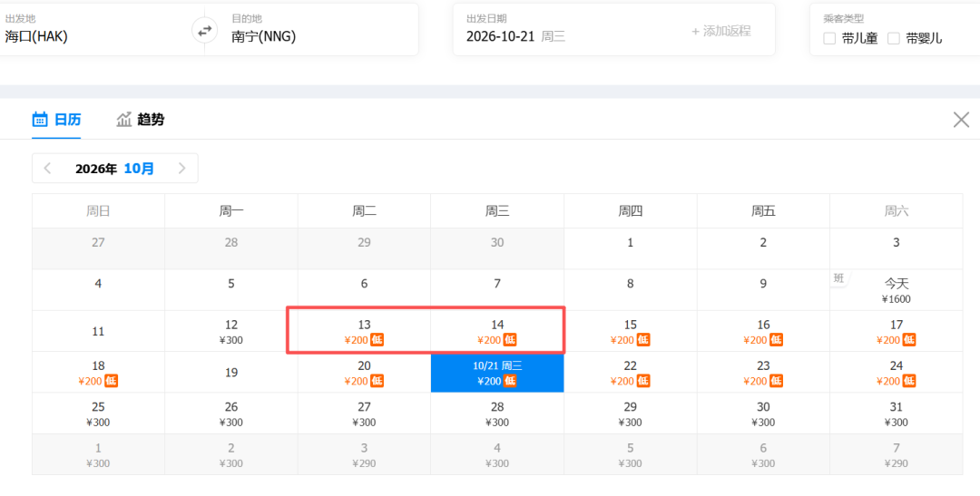
Task: Select October 31 at ¥300
Action: 897,413
